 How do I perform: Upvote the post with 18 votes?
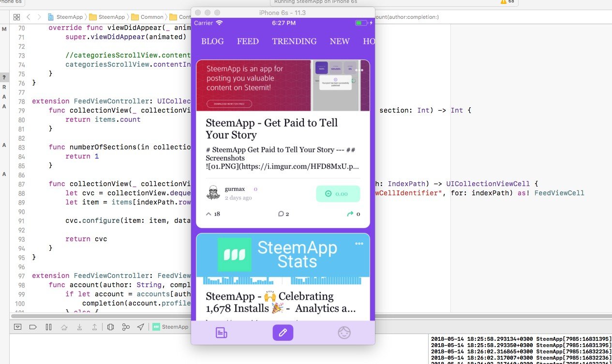[213, 214]
